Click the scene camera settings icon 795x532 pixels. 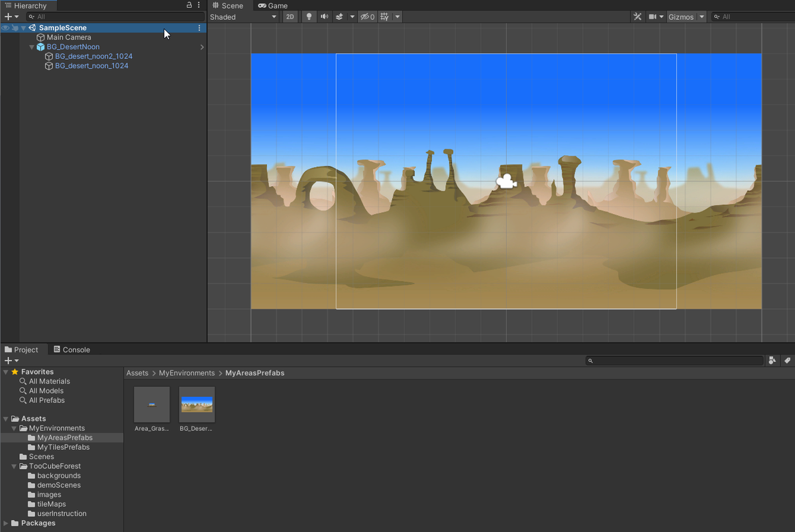pyautogui.click(x=653, y=17)
